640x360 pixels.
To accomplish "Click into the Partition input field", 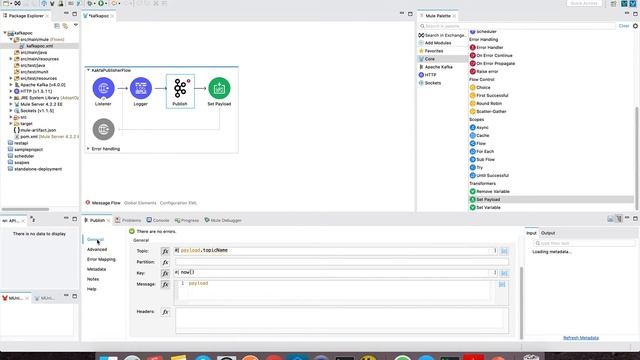I will (342, 262).
